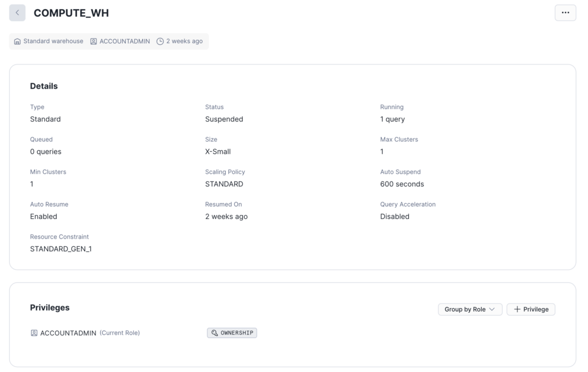The image size is (588, 372).
Task: Click the role icon beside ACCOUNTADMIN in header
Action: pos(94,41)
